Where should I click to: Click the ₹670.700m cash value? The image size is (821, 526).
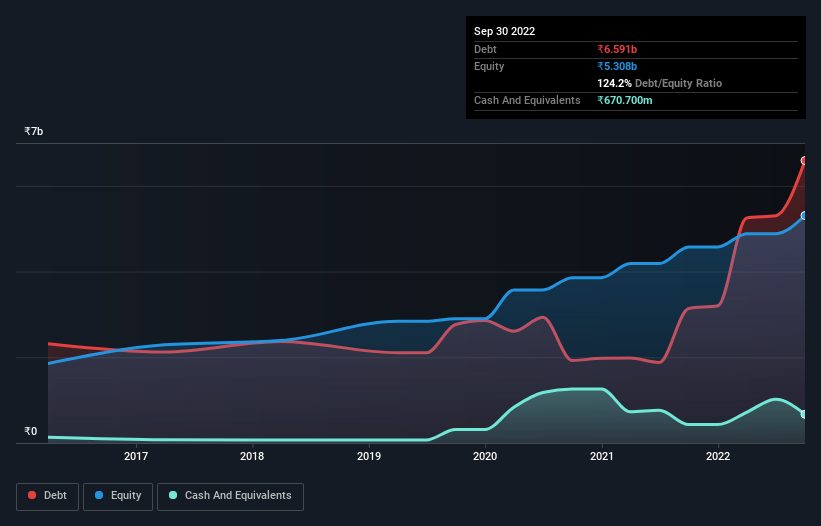625,100
